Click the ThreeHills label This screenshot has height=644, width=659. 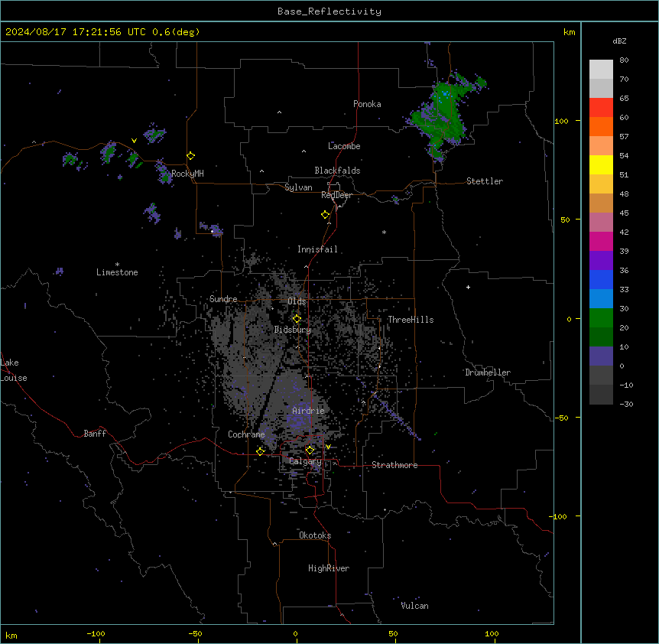[x=411, y=320]
